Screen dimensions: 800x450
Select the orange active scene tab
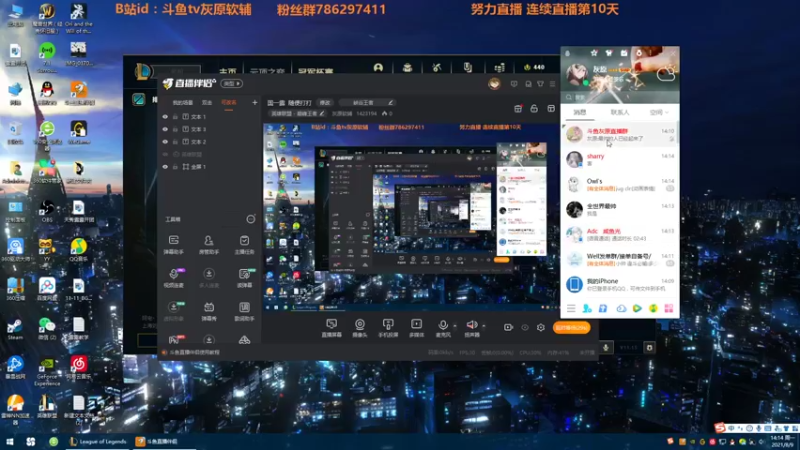point(229,103)
